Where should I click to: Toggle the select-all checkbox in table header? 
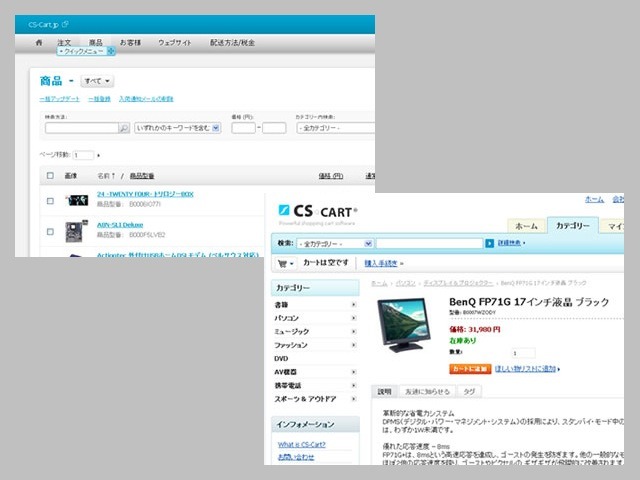[x=50, y=176]
